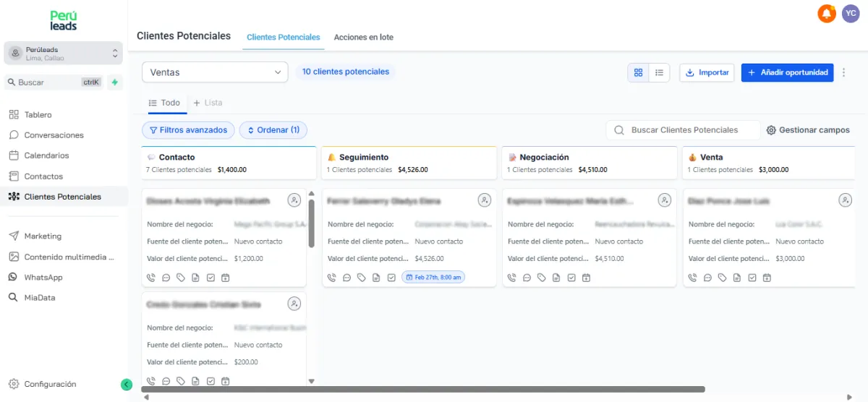Open notes icon on the $1,200.00 card

tap(195, 277)
